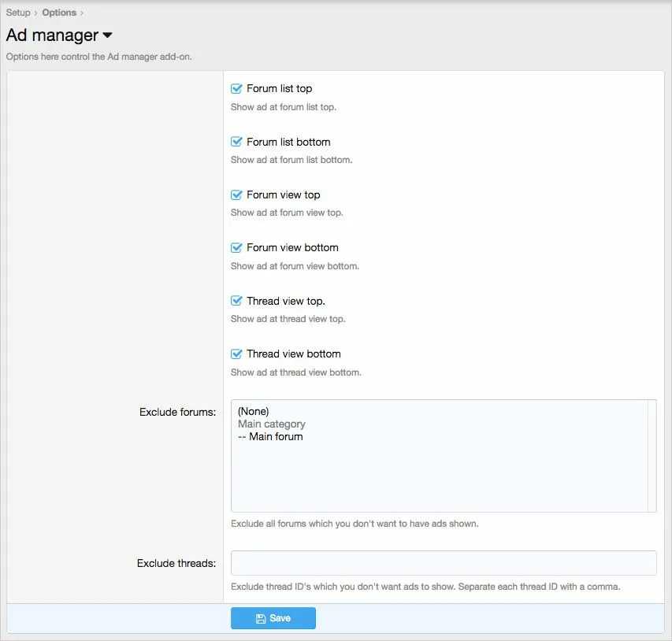Go to the Setup breadcrumb
Image resolution: width=672 pixels, height=641 pixels.
[18, 13]
